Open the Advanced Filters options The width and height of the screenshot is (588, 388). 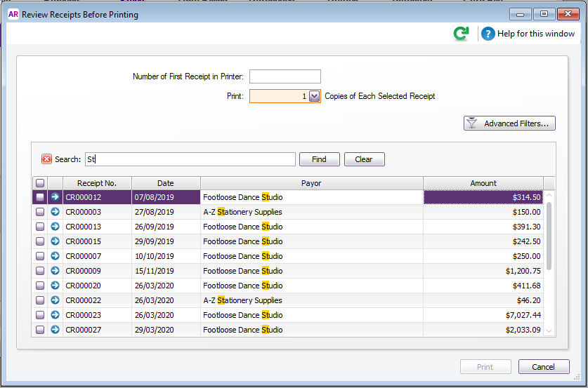[x=510, y=123]
